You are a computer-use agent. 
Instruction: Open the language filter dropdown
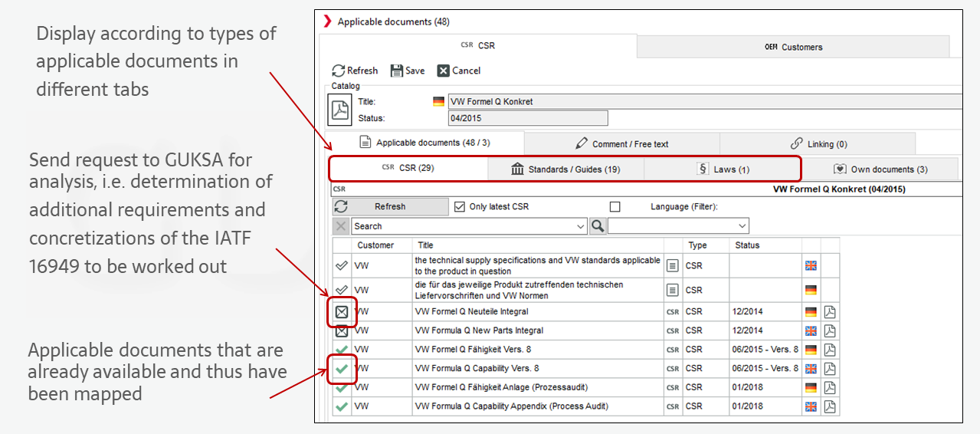[742, 226]
